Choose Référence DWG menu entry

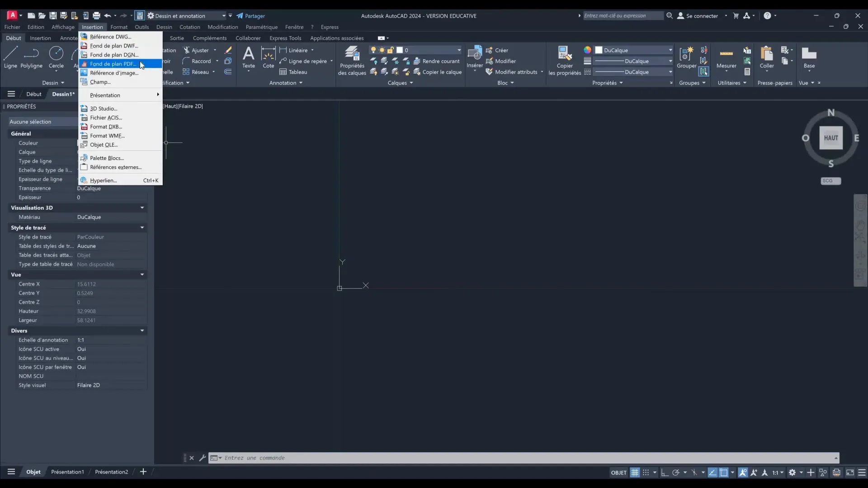coord(120,37)
